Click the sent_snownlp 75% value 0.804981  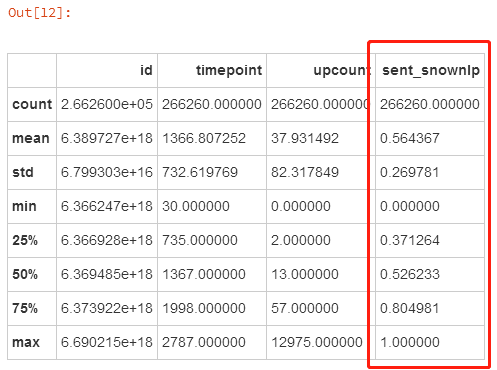click(x=409, y=308)
